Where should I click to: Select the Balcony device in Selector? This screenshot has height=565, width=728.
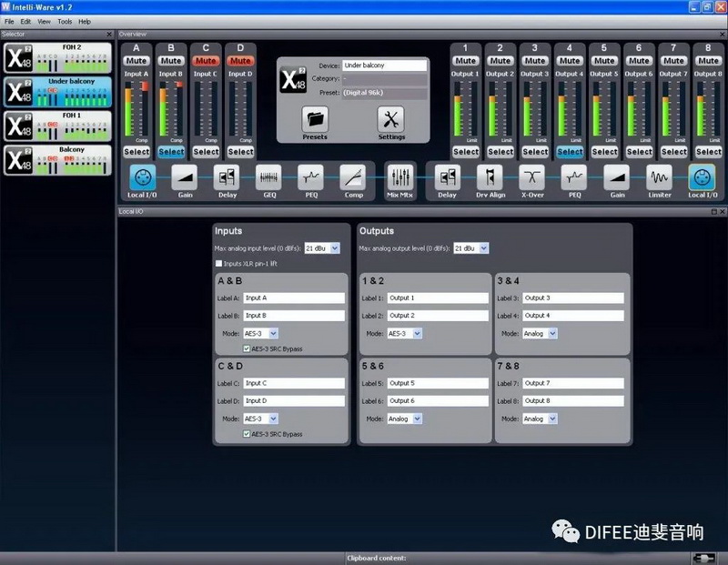point(57,160)
